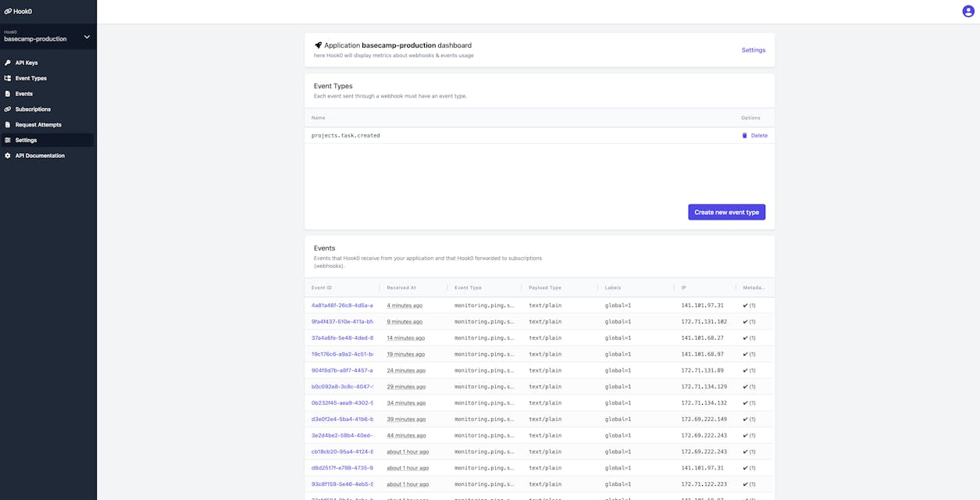Click the trash icon for projects.task.created

(744, 136)
